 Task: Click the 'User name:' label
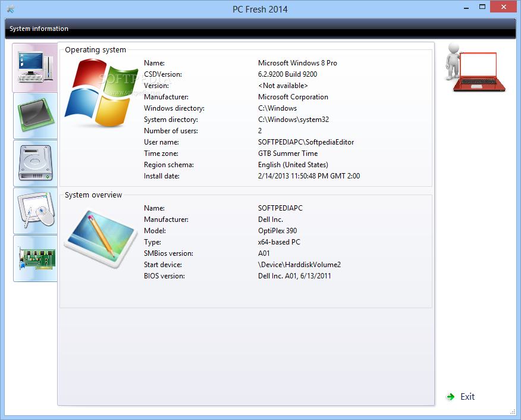pos(161,142)
